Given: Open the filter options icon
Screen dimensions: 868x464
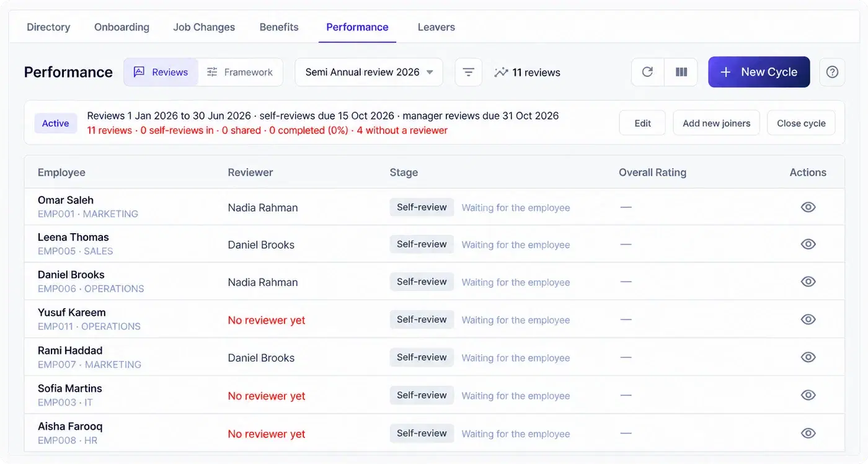Looking at the screenshot, I should point(469,72).
